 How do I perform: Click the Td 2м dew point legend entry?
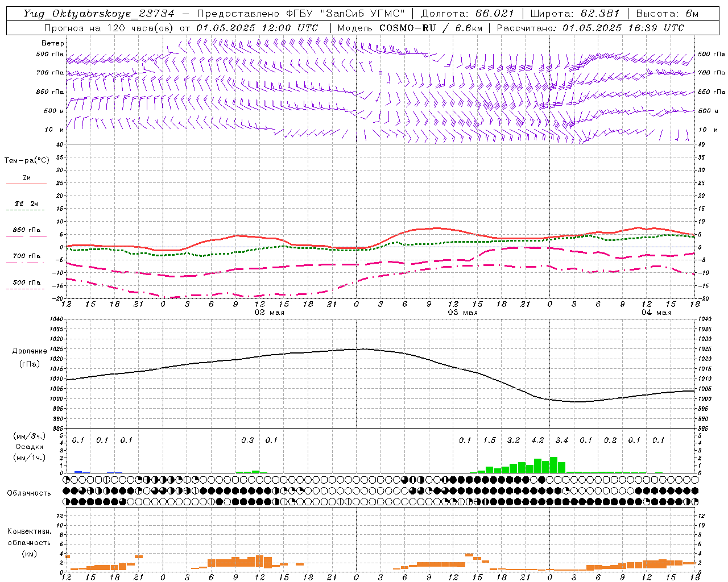click(x=27, y=203)
